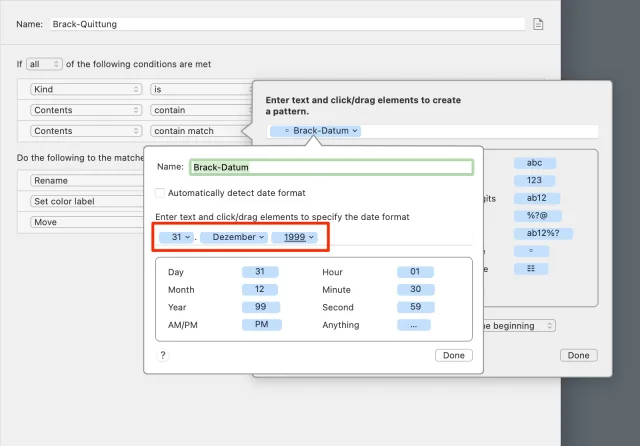Click the question mark help button

163,355
